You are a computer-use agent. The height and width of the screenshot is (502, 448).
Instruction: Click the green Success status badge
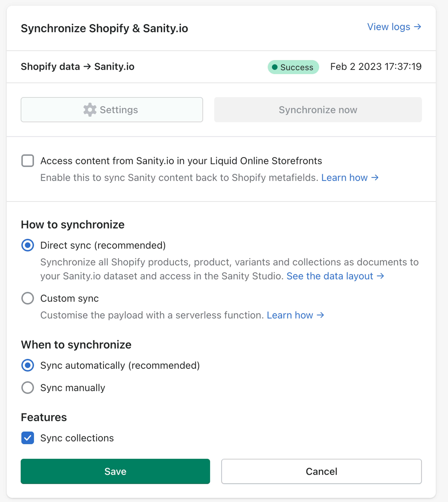pos(293,67)
